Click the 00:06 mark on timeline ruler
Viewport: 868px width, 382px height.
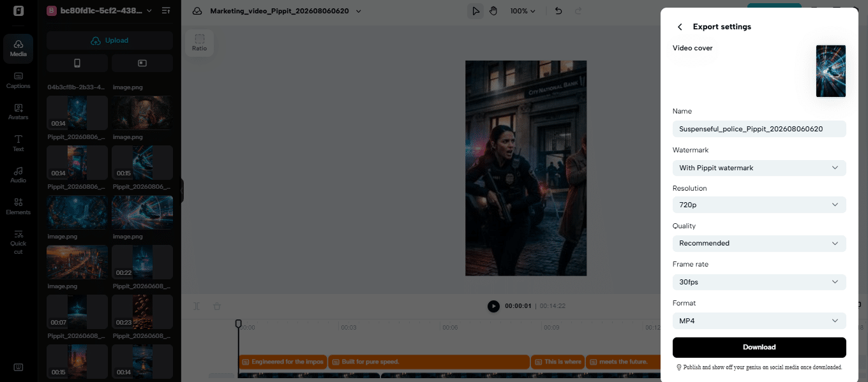(x=451, y=327)
